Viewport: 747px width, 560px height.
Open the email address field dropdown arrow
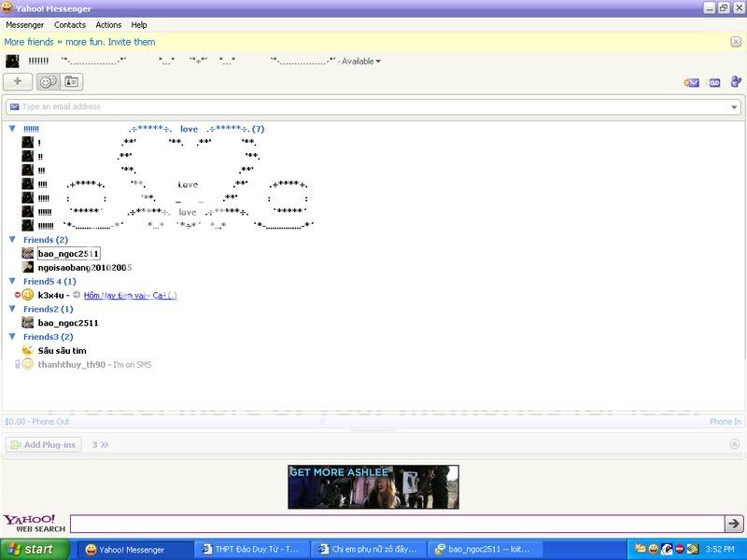point(735,107)
